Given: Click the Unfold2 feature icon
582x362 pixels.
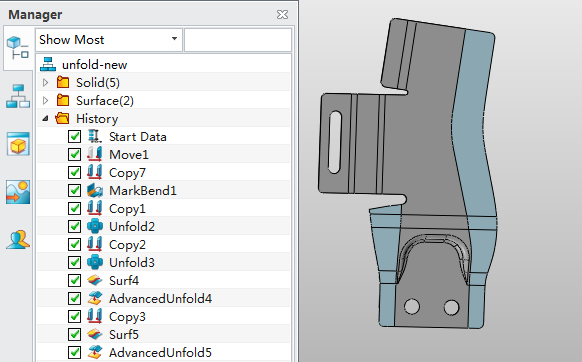Looking at the screenshot, I should 95,226.
